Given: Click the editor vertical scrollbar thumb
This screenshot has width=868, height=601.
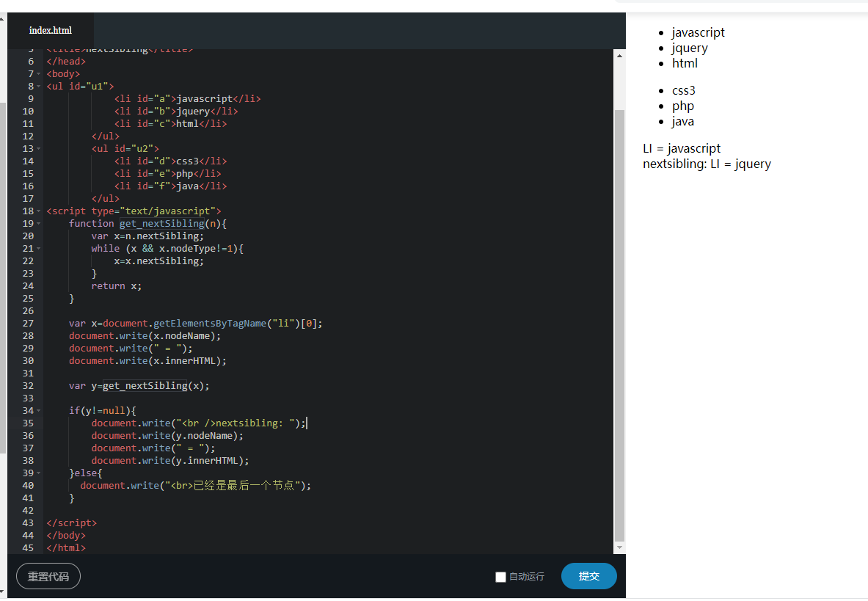Looking at the screenshot, I should pyautogui.click(x=619, y=325).
